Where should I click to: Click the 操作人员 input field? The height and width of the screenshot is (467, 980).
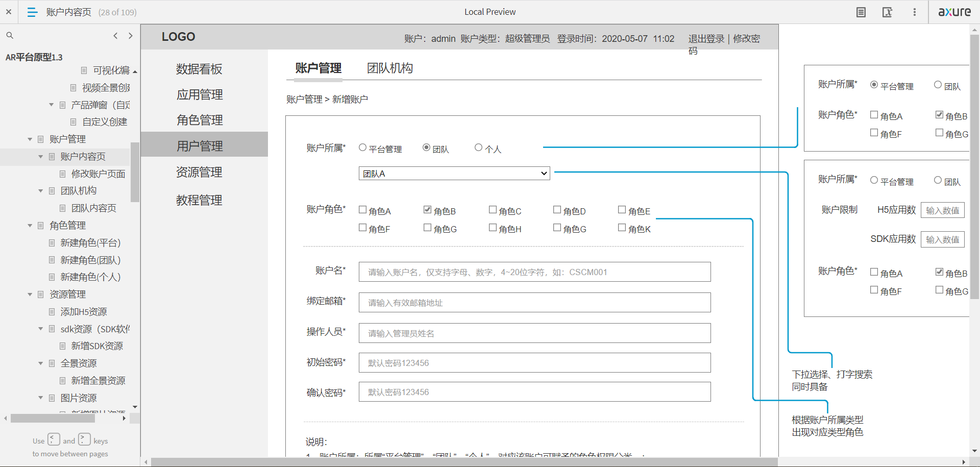point(535,333)
